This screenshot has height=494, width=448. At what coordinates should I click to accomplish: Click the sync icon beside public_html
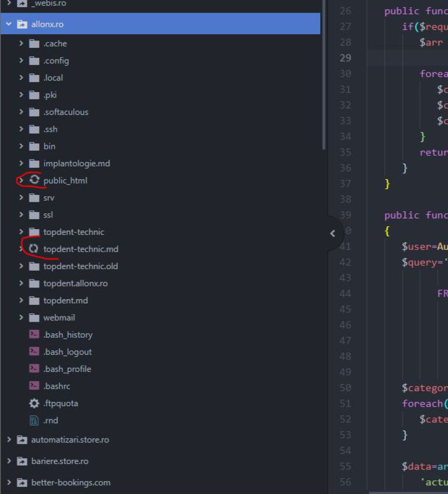coord(34,179)
